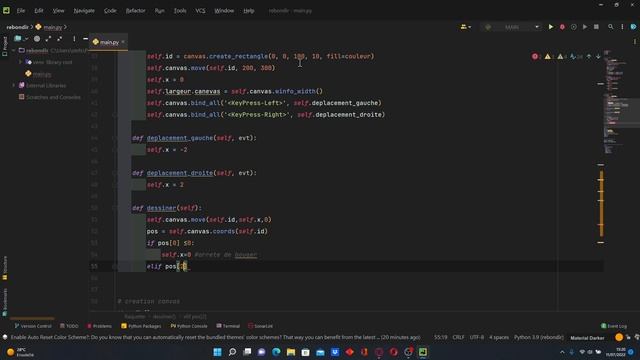This screenshot has width=640, height=360.
Task: Open the Event Log
Action: 613,326
